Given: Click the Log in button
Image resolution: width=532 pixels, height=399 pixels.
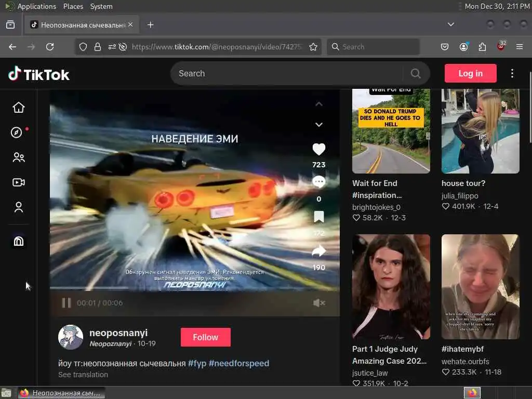Looking at the screenshot, I should pyautogui.click(x=471, y=73).
